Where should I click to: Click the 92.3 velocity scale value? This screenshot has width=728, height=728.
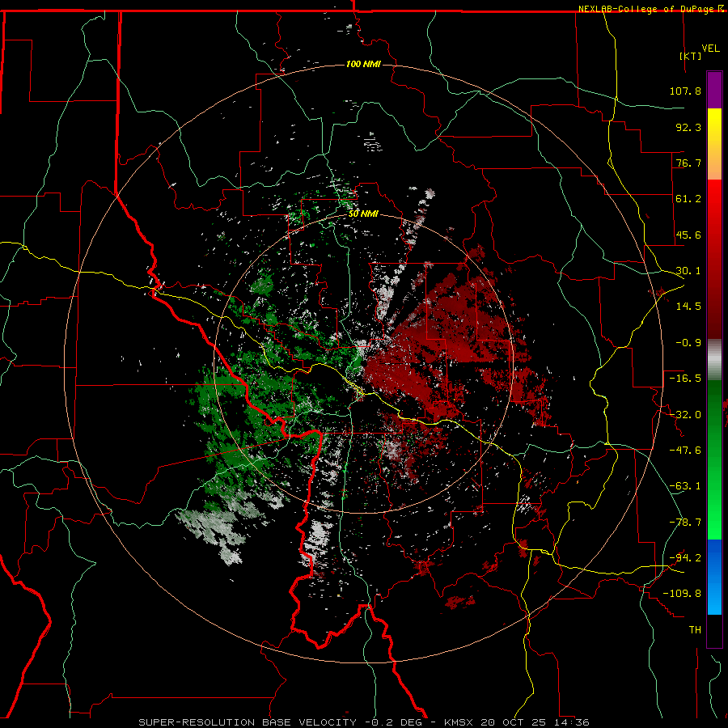(688, 127)
